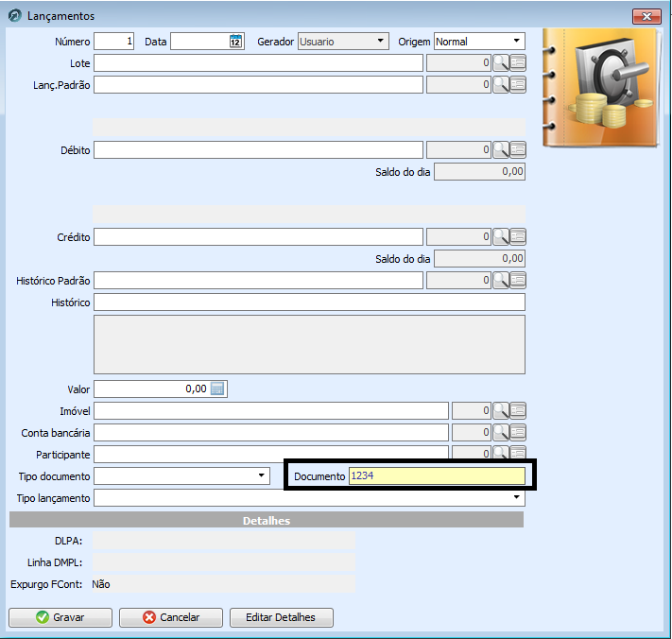672x639 pixels.
Task: Click the Gravar button
Action: (60, 617)
